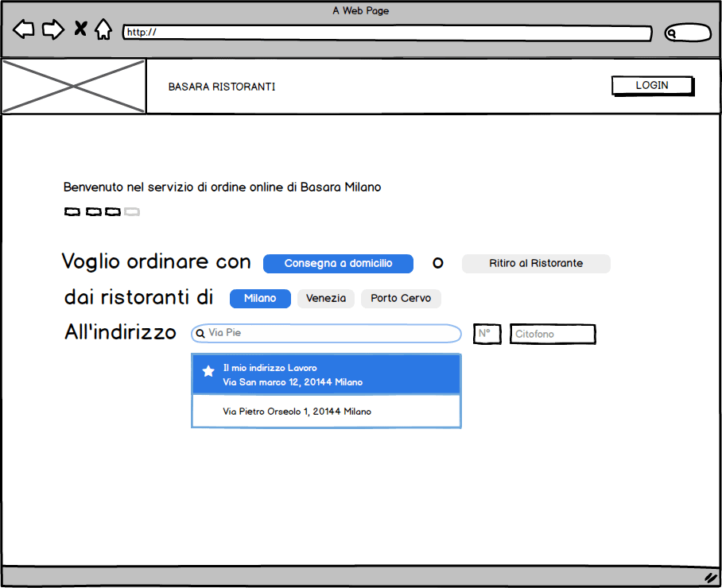The width and height of the screenshot is (722, 588).
Task: Click the http:// URL address bar
Action: 387,33
